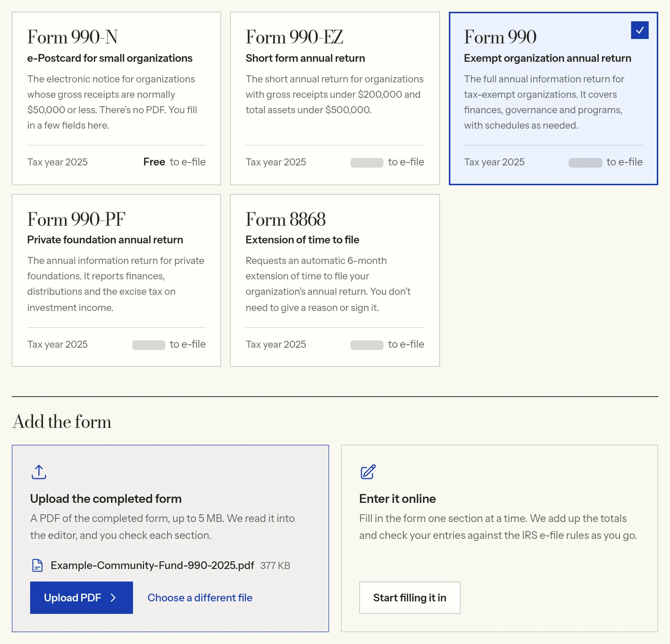
Task: Click Tax year 2025 in Form 990-EZ card
Action: click(x=276, y=162)
